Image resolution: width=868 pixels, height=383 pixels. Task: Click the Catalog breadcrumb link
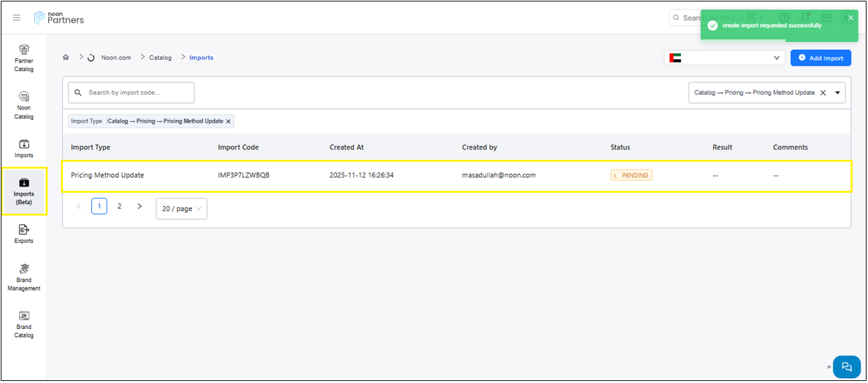click(160, 58)
